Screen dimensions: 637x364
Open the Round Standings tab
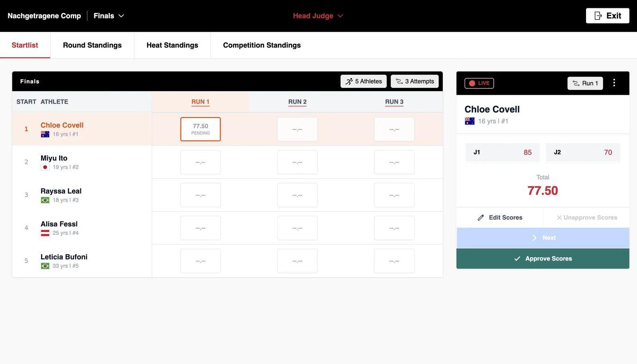click(x=92, y=45)
